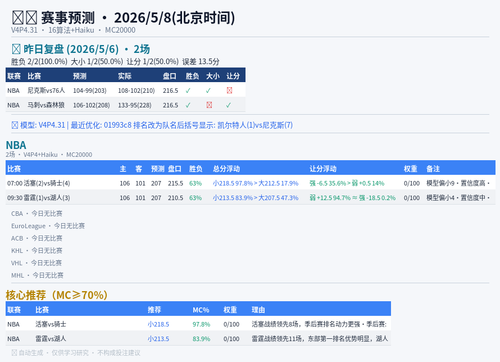Click the 让分 check mark for 马刺vs森林狼
500x362 pixels.
(x=228, y=105)
